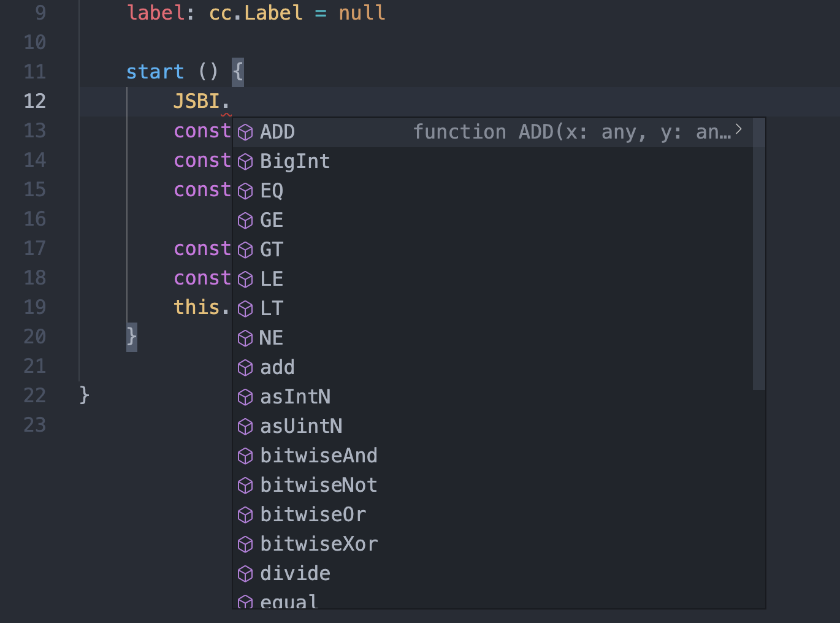Click the cube icon beside GT
The height and width of the screenshot is (623, 840).
click(x=245, y=250)
